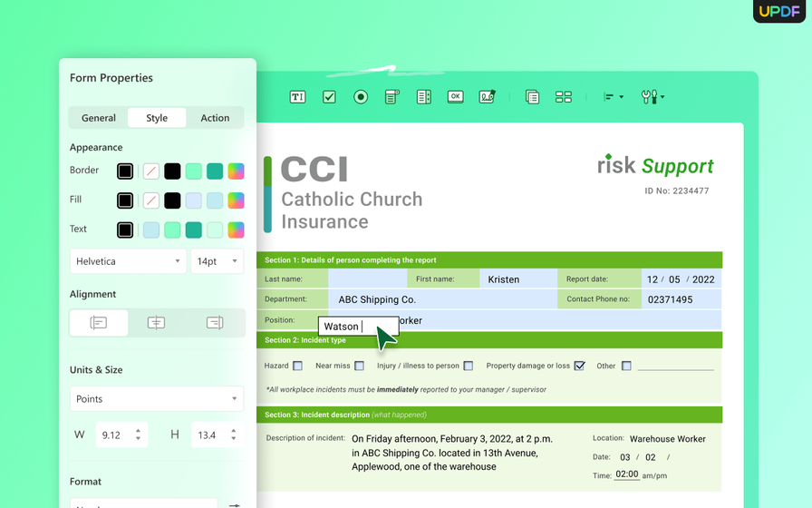
Task: Open the align fields toolbar menu
Action: (614, 97)
